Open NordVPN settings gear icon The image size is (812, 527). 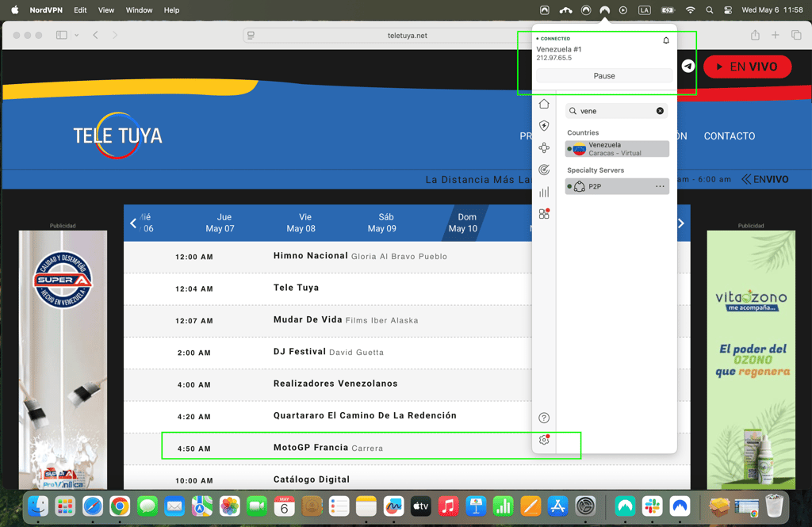click(x=544, y=440)
